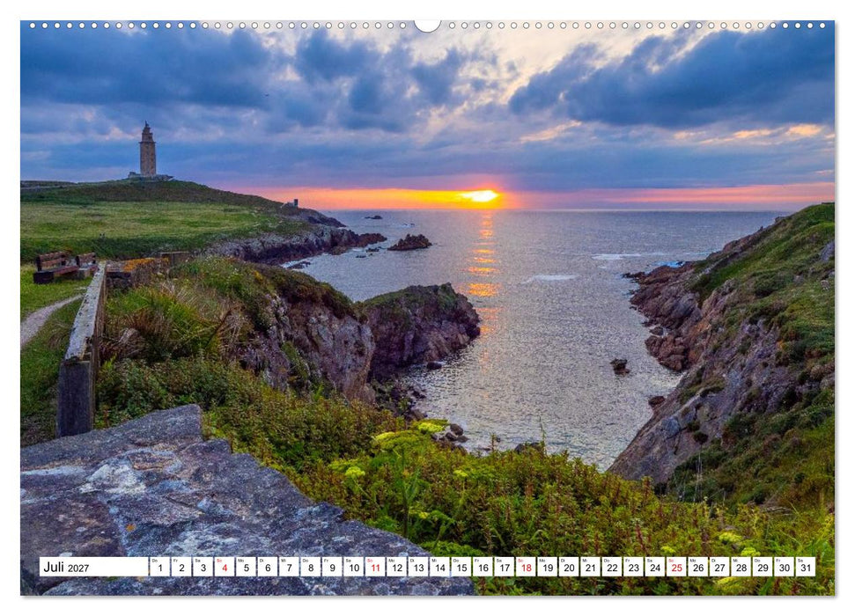Select day 10 in the calendar strip
This screenshot has height=616, width=855.
[x=354, y=567]
